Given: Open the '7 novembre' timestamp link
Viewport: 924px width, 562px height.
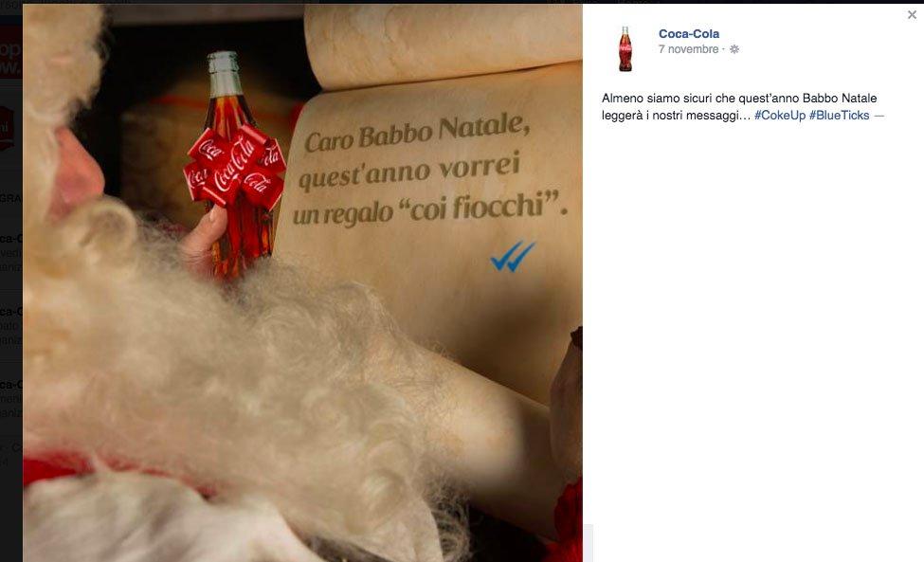Looking at the screenshot, I should point(688,49).
